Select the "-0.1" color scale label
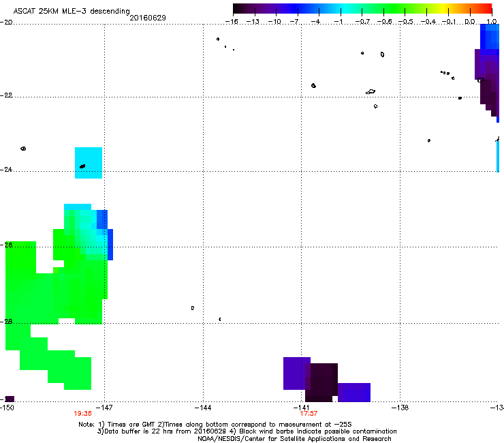504x443 pixels. click(x=449, y=22)
